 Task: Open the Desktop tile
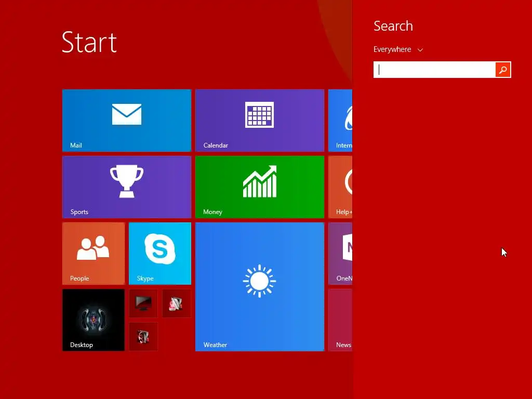coord(94,320)
